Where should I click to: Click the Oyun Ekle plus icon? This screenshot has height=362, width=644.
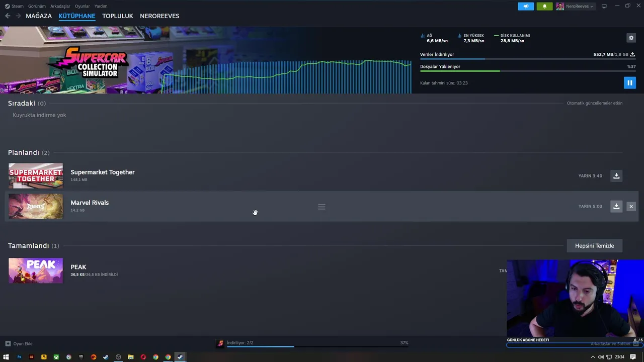[8, 344]
